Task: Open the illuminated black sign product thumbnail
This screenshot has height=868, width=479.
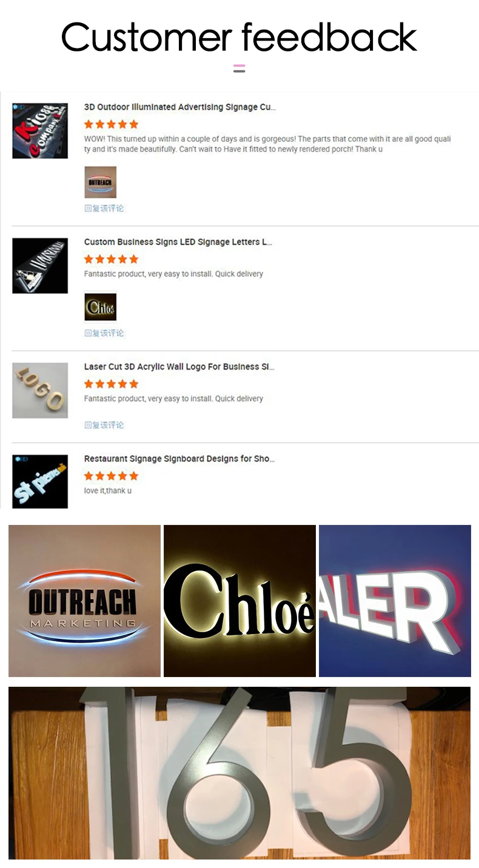Action: [x=40, y=265]
